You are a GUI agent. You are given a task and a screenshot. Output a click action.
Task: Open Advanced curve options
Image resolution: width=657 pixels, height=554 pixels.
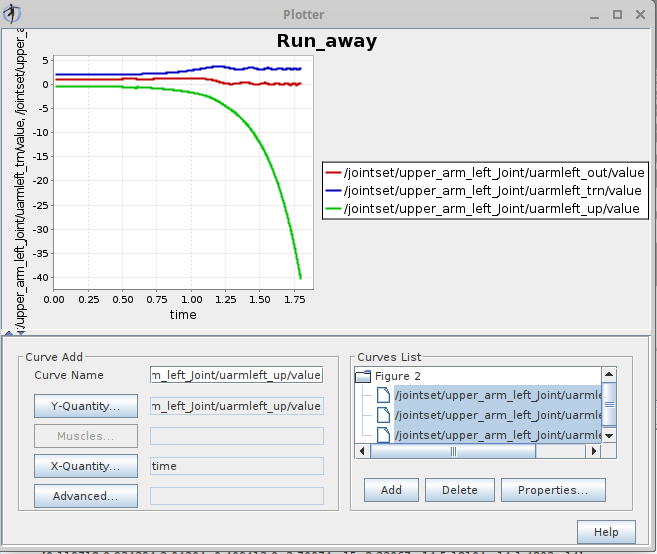(x=85, y=496)
